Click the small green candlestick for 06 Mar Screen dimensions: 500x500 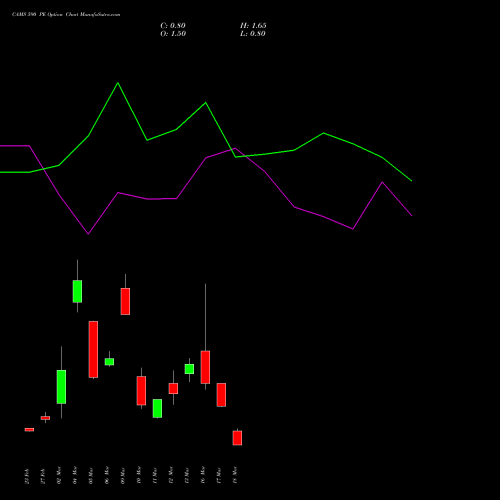click(x=109, y=362)
